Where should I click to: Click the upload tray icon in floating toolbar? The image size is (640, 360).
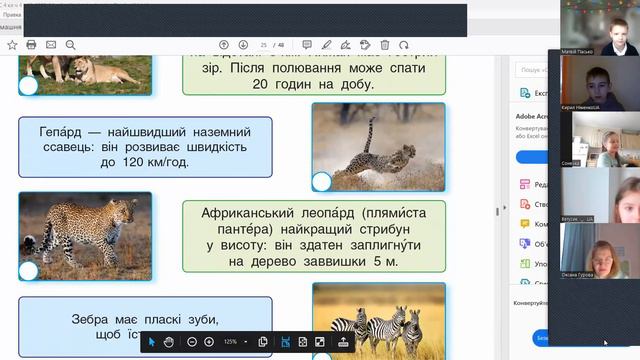click(343, 342)
